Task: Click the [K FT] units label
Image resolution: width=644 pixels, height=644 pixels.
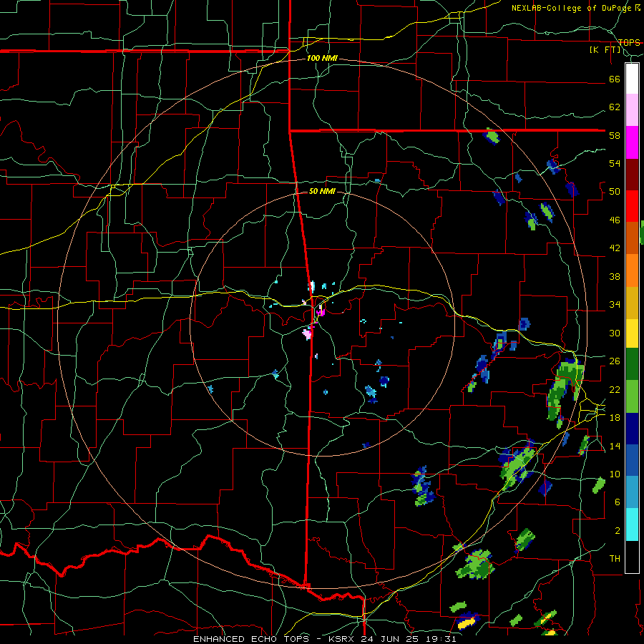Action: click(x=605, y=50)
